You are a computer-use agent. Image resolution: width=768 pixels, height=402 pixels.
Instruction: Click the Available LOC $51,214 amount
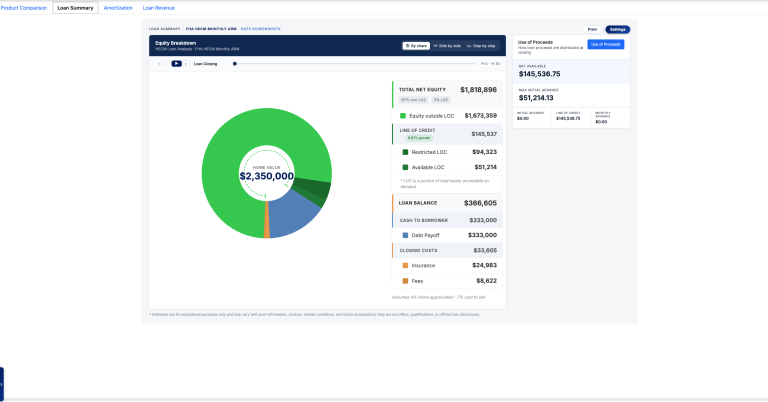click(485, 167)
